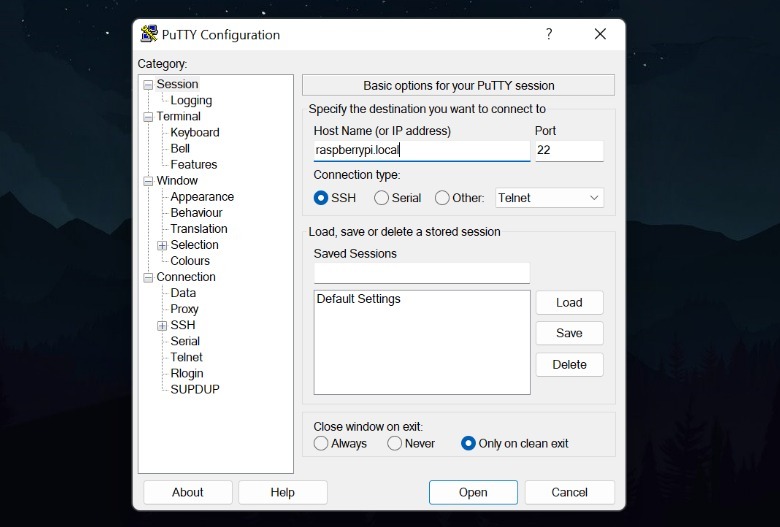
Task: Set close window on exit to Never
Action: (x=395, y=443)
